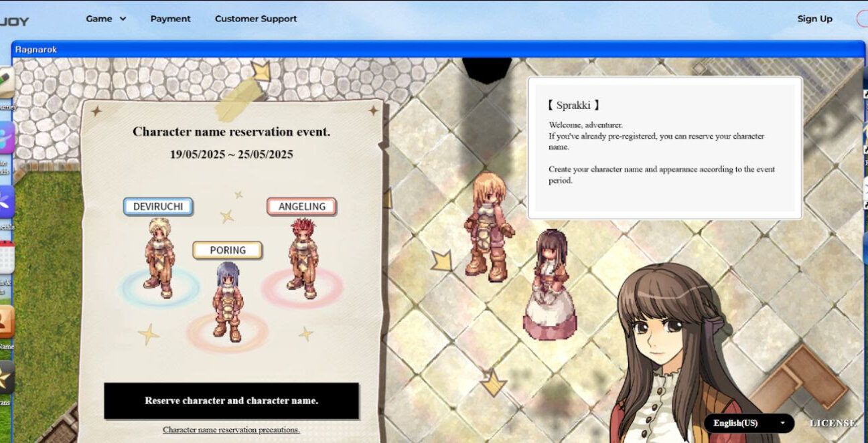The image size is (868, 443).
Task: Open the English(US) language dropdown
Action: click(749, 423)
